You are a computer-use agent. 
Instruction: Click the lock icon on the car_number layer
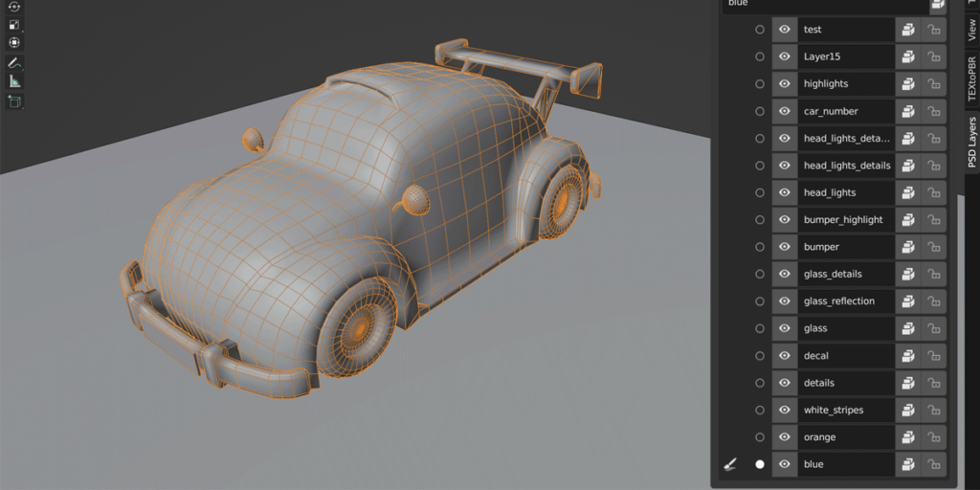[x=934, y=111]
